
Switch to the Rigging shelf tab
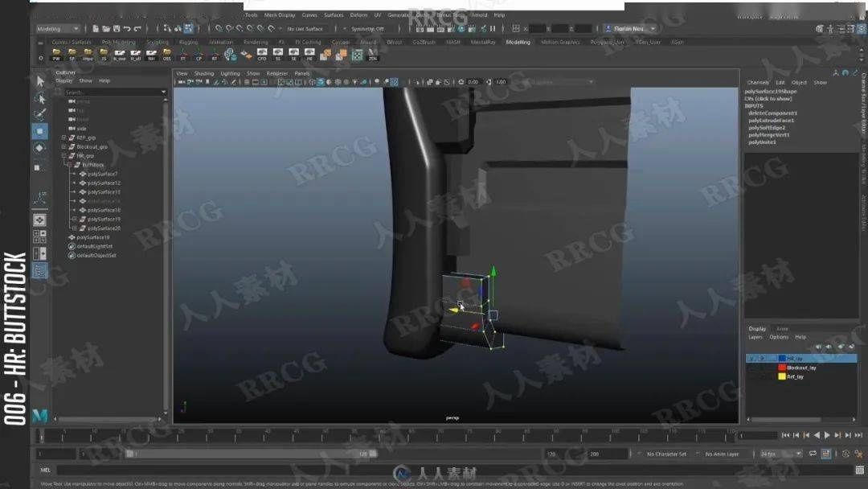(188, 42)
